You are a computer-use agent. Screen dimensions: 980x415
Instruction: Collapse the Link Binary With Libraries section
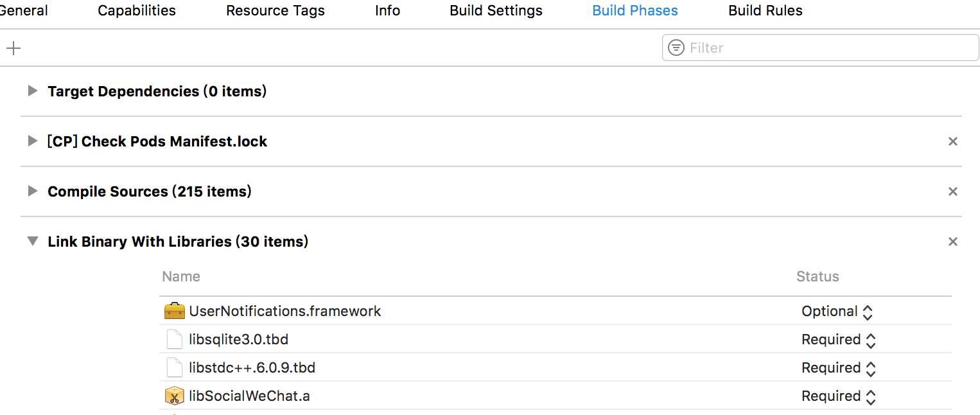[x=33, y=242]
